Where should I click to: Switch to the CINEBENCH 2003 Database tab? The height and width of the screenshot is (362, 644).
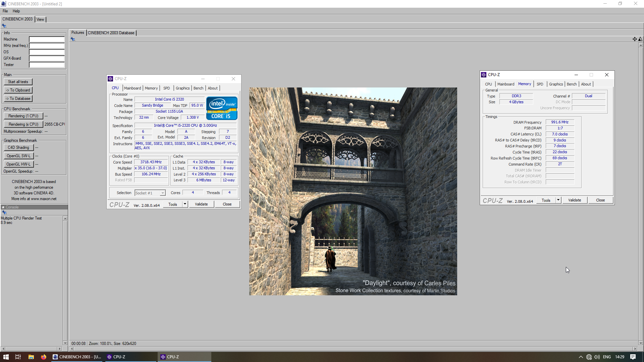tap(111, 33)
